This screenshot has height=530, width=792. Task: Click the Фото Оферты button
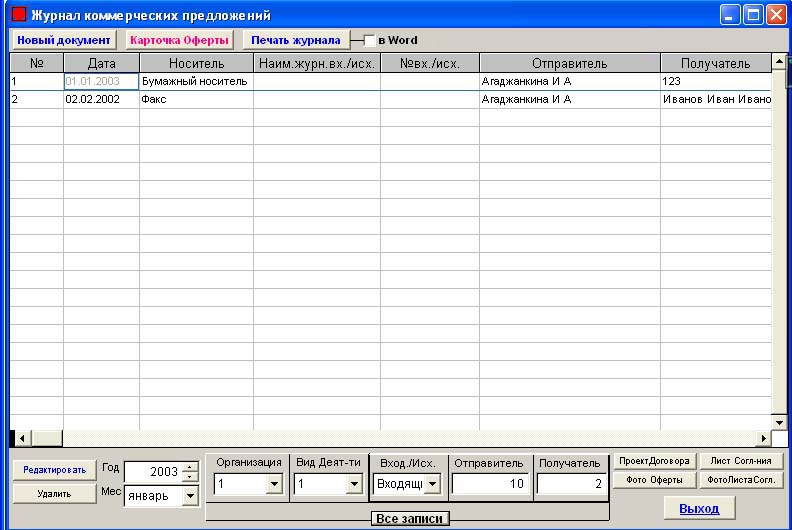tap(654, 480)
